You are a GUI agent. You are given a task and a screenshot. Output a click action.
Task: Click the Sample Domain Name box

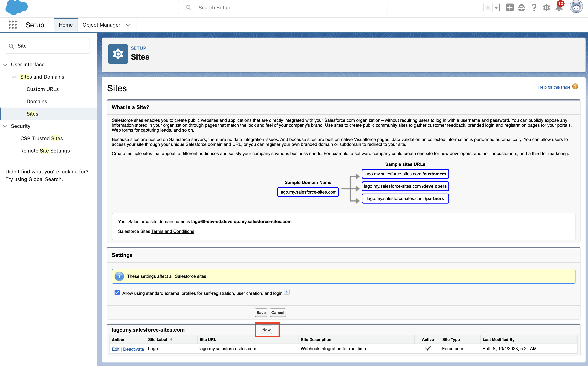[308, 192]
